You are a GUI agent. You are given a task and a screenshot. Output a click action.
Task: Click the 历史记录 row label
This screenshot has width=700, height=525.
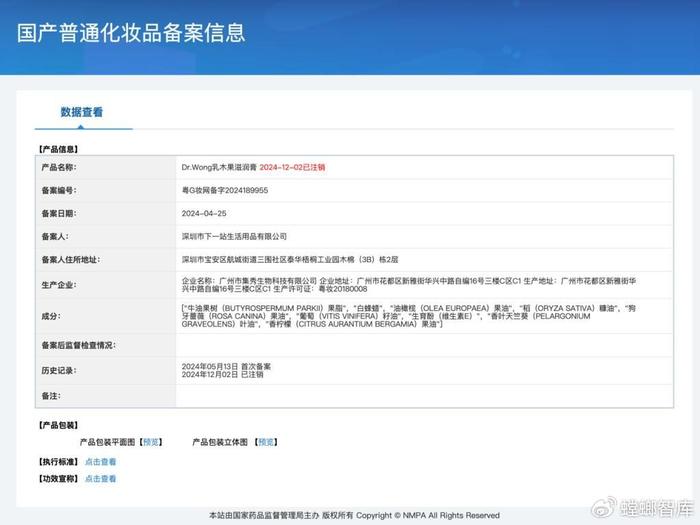point(59,371)
